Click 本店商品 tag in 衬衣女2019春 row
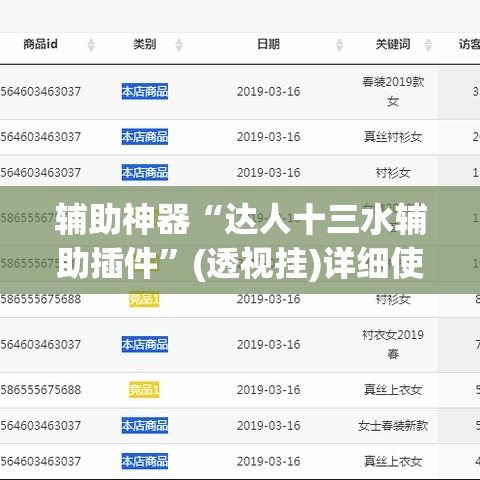Image resolution: width=480 pixels, height=480 pixels. point(145,344)
